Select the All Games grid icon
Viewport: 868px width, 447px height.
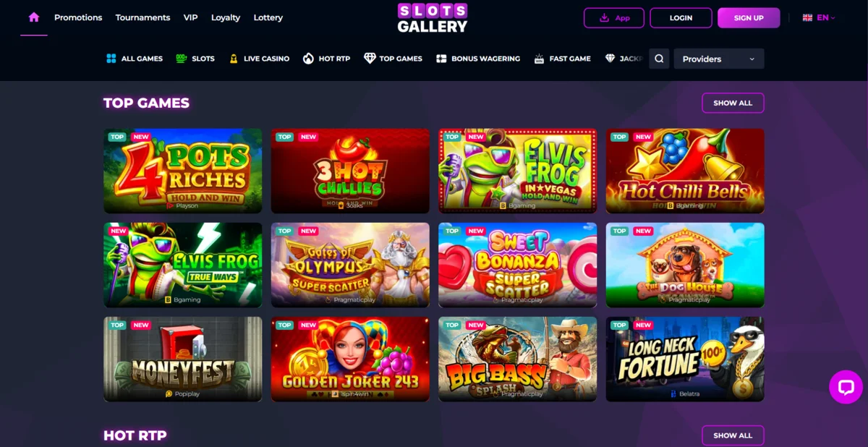point(111,59)
